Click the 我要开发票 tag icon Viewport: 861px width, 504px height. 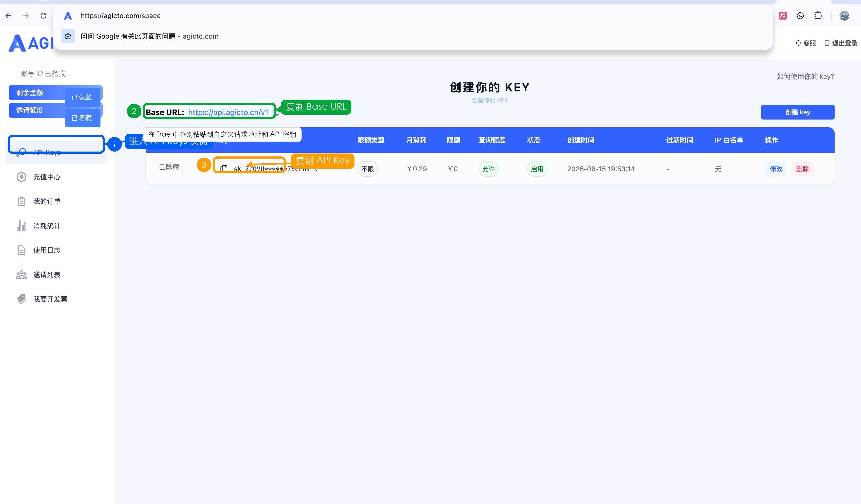pyautogui.click(x=22, y=299)
